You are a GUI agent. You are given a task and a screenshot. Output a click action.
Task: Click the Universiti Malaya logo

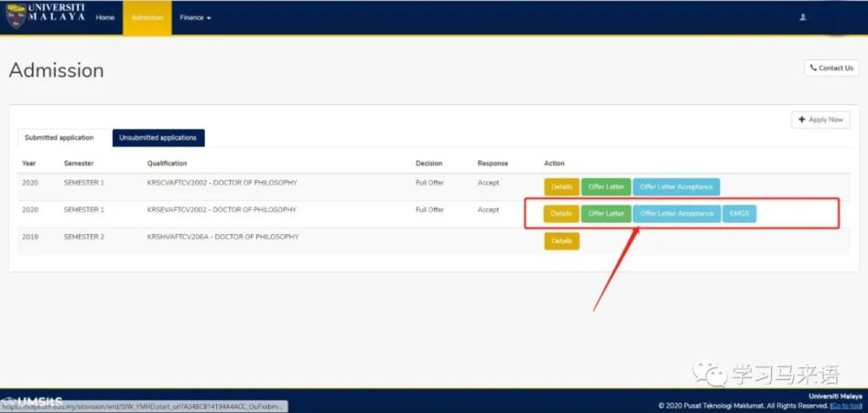pyautogui.click(x=45, y=16)
